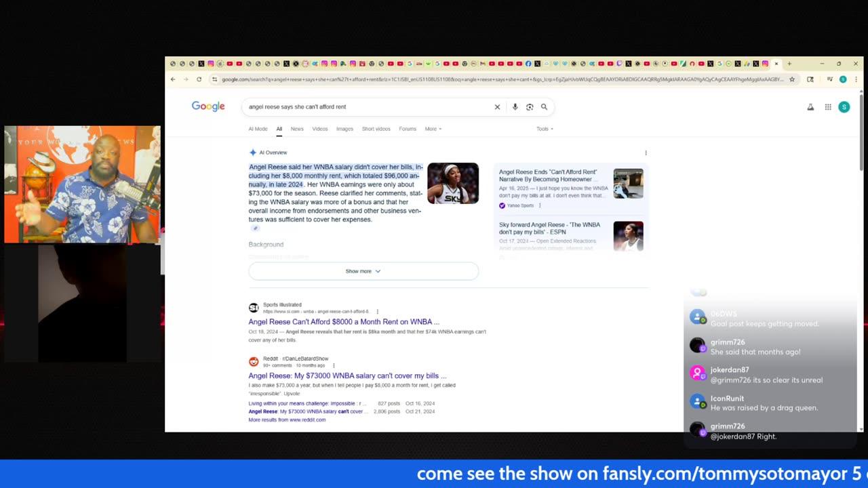Click the browser address bar URL
Screen dimensions: 868x488
click(502, 79)
